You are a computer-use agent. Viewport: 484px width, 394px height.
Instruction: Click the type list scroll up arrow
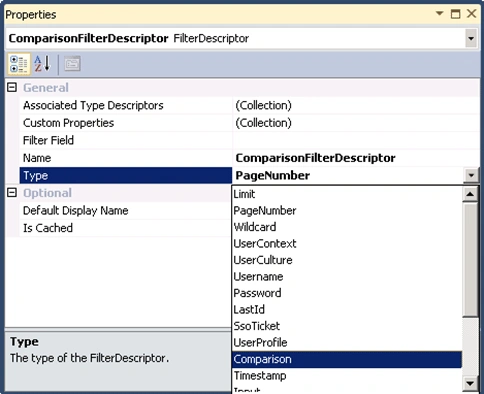point(470,194)
